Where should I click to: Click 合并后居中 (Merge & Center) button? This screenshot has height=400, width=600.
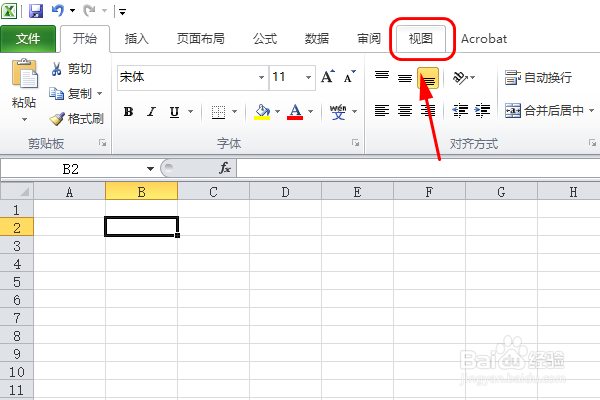pos(544,111)
